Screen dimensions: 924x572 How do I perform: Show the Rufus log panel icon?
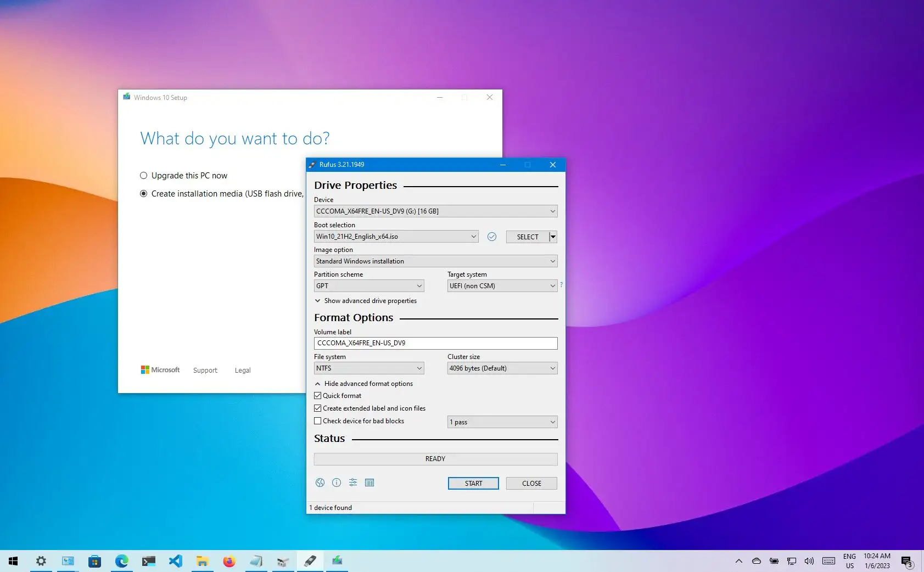(369, 483)
